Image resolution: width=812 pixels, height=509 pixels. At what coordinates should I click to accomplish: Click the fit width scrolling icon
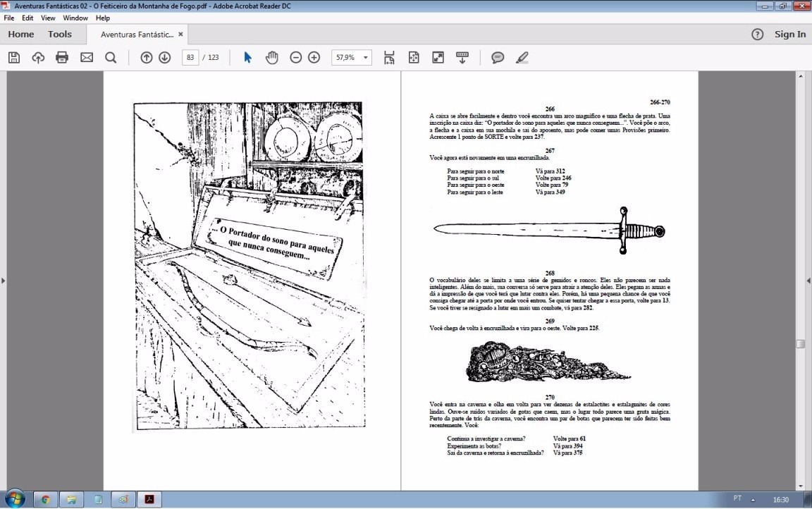pos(389,58)
